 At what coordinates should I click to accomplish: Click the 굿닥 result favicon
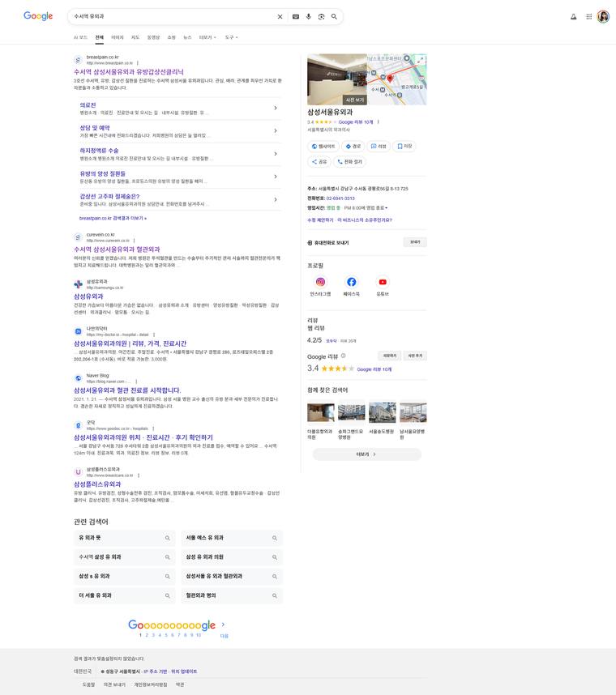coord(78,425)
